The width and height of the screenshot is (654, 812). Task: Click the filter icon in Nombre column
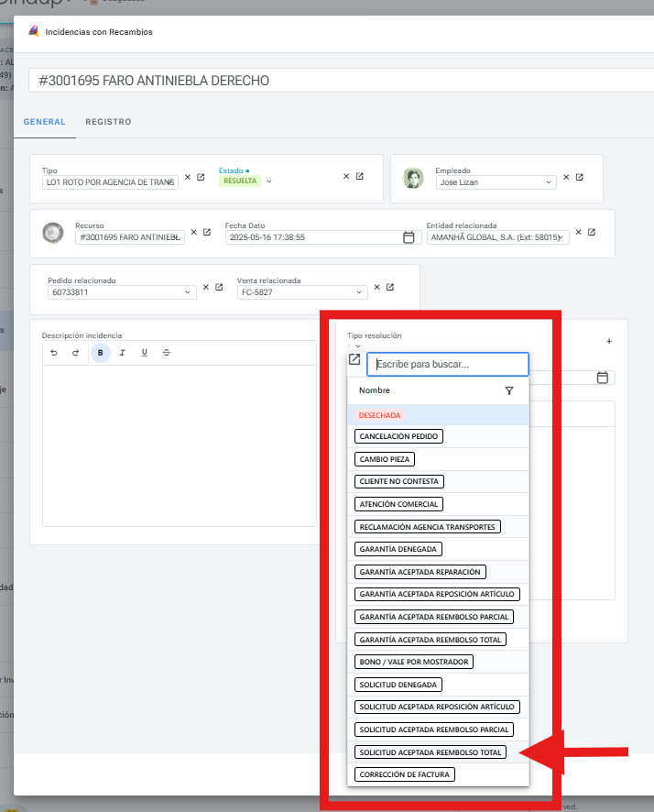click(x=509, y=390)
